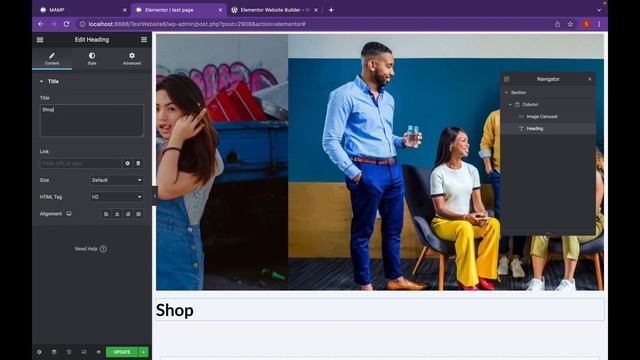The width and height of the screenshot is (640, 360).
Task: Switch to the Content tab
Action: coord(52,58)
